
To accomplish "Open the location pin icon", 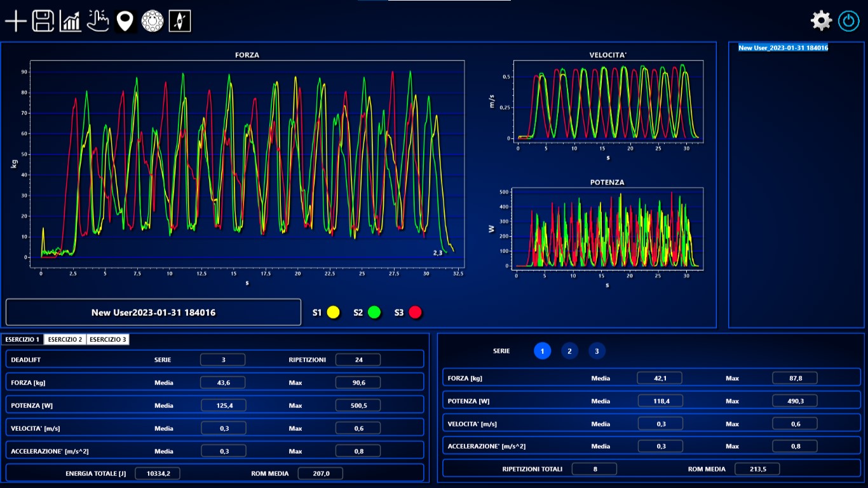I will click(125, 21).
